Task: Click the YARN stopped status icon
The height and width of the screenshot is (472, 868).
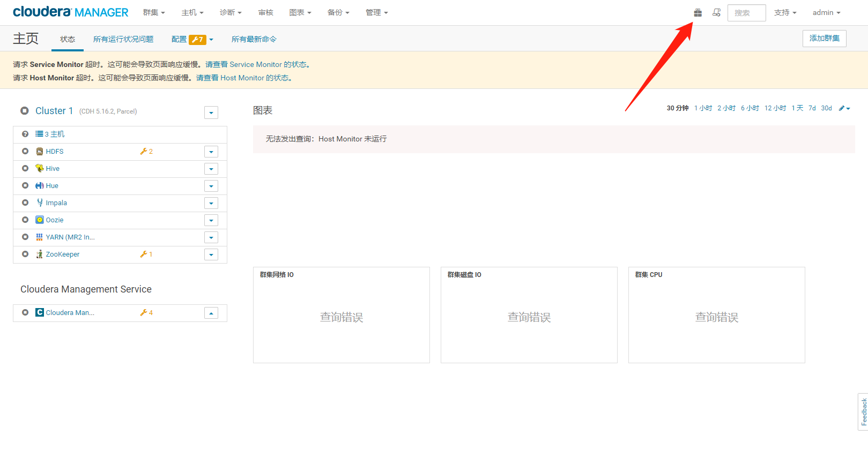Action: (25, 237)
